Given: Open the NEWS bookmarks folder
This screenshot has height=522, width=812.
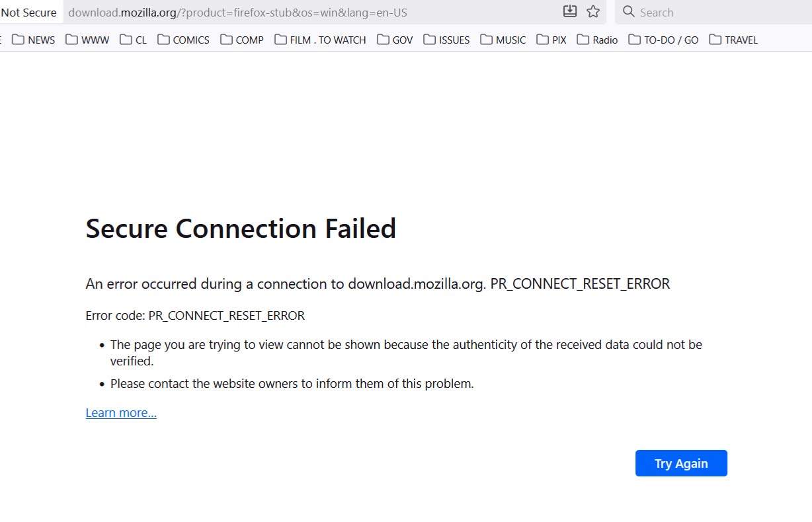Looking at the screenshot, I should 34,40.
